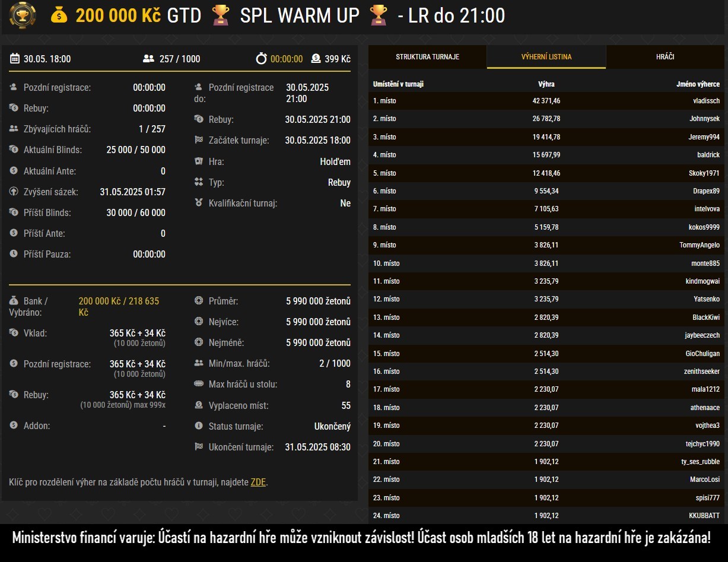Image resolution: width=728 pixels, height=562 pixels.
Task: Click the Výhra column header
Action: [546, 84]
